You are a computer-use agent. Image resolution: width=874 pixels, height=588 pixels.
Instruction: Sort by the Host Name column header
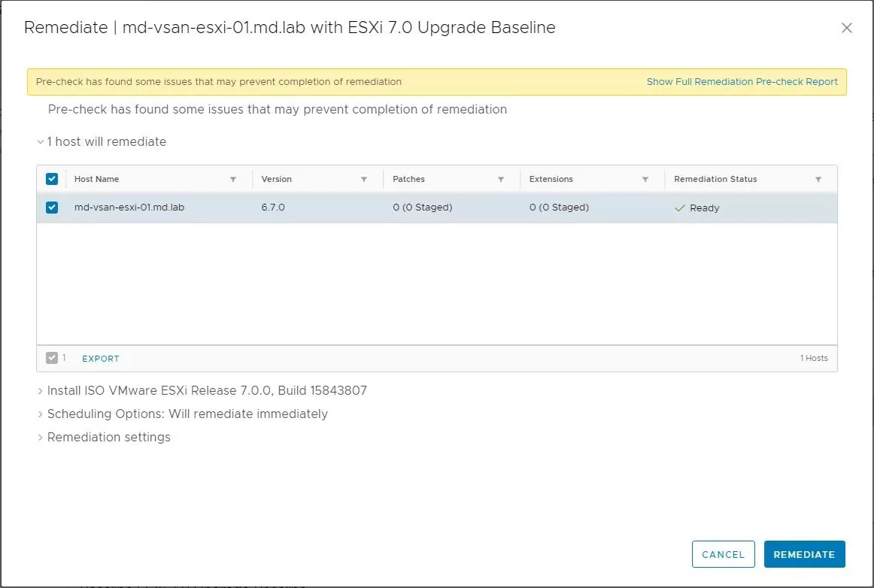96,179
